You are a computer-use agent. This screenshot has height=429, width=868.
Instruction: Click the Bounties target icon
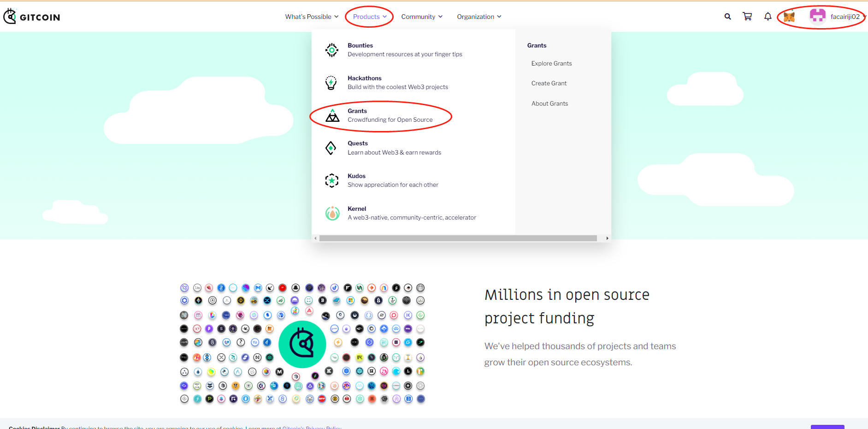click(x=331, y=50)
